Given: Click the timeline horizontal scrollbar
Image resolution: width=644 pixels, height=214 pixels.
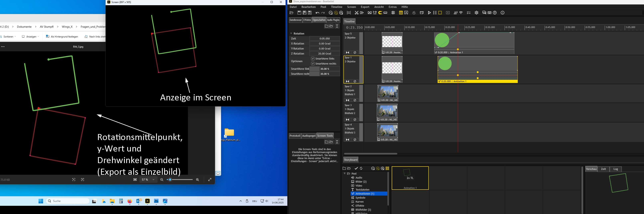Looking at the screenshot, I should [x=371, y=154].
